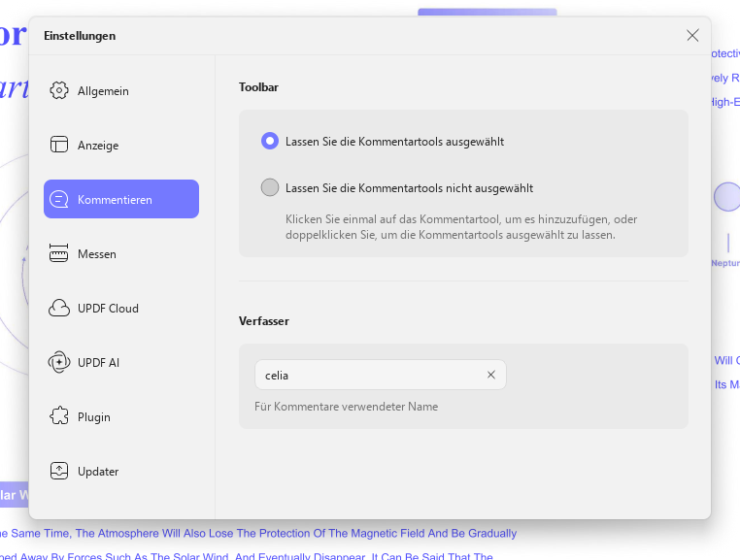Click the 'Verfasser' section heading

[264, 321]
